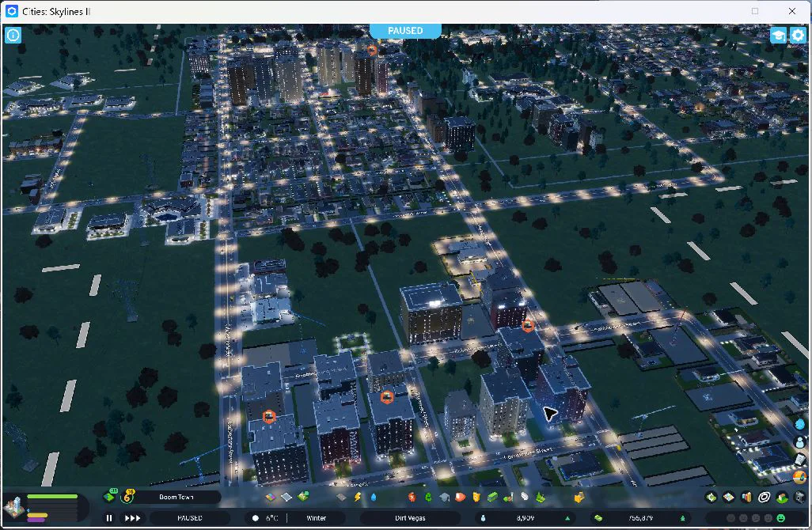Click the orange notification icon on left apartment block
Viewport: 812px width, 530px height.
click(269, 417)
